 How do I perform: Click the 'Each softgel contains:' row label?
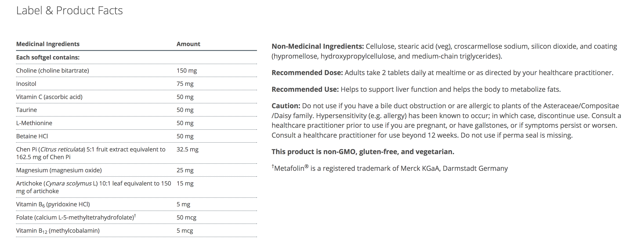pyautogui.click(x=48, y=57)
